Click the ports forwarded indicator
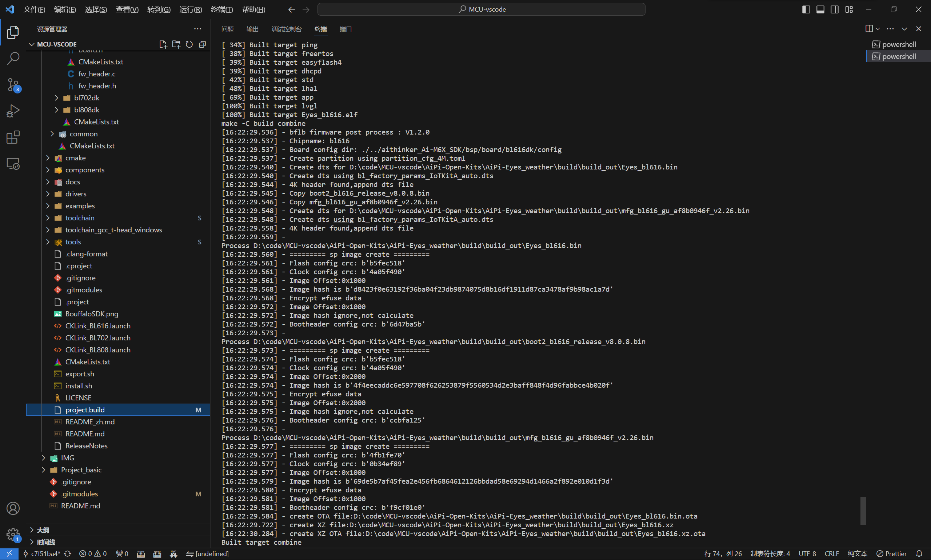This screenshot has height=560, width=931. click(x=122, y=553)
